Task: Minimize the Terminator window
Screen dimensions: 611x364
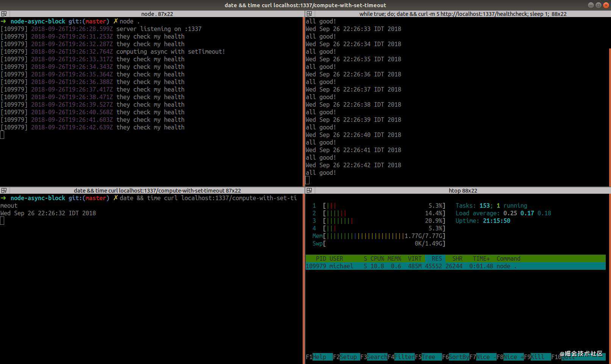Action: pyautogui.click(x=591, y=5)
